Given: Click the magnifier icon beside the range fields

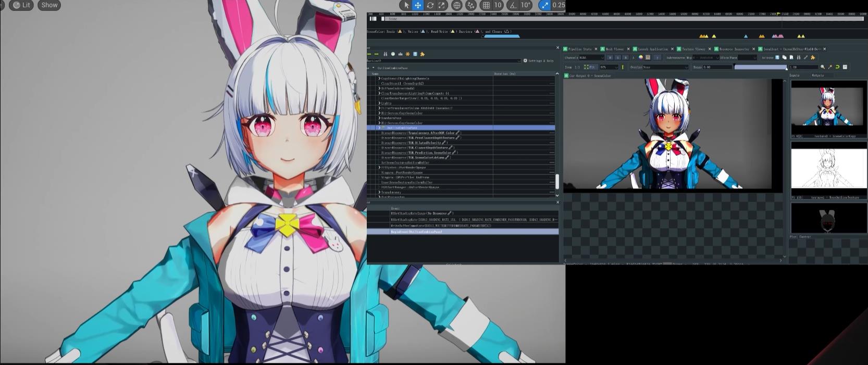Looking at the screenshot, I should [x=823, y=67].
